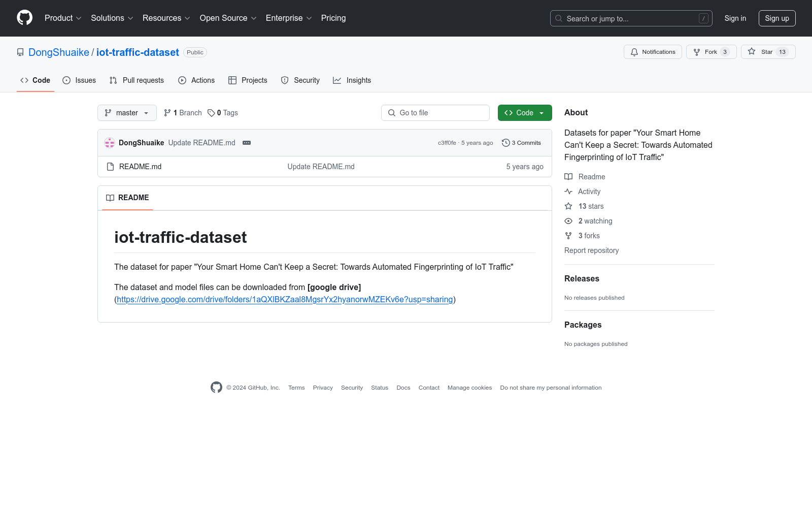Open the Solutions dropdown menu
The width and height of the screenshot is (812, 508).
pyautogui.click(x=112, y=18)
